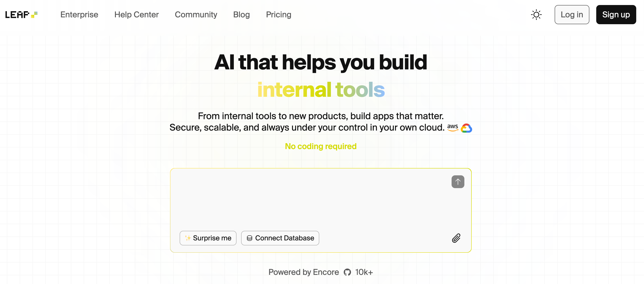
Task: Click the AWS logo icon
Action: click(x=452, y=128)
